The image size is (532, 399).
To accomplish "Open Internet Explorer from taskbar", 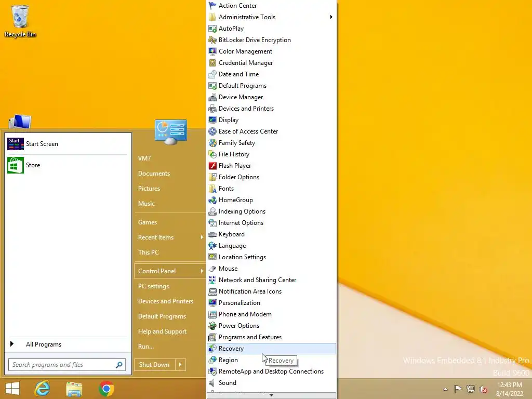I will click(x=43, y=389).
